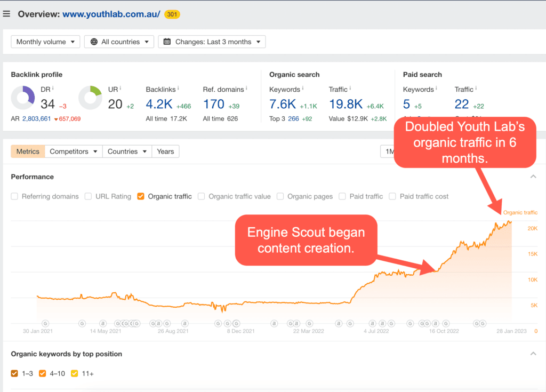Open the www.youthlab.com.au link
The width and height of the screenshot is (546, 392).
[x=111, y=14]
